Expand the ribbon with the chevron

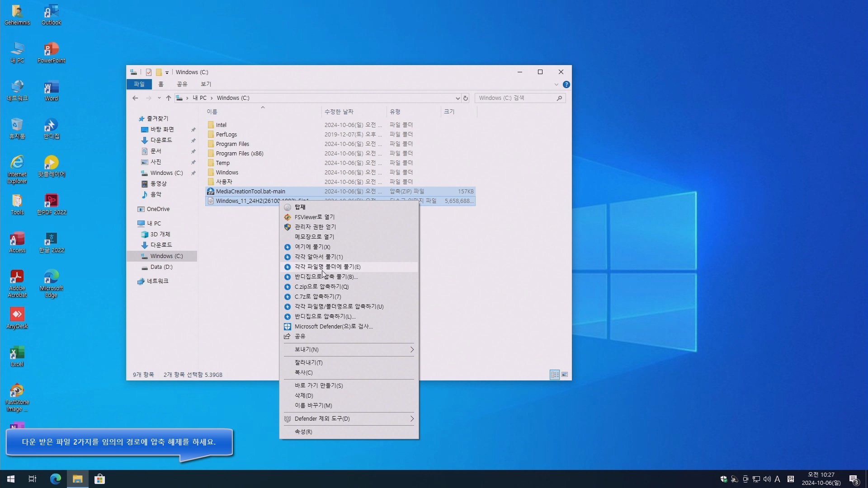(556, 84)
